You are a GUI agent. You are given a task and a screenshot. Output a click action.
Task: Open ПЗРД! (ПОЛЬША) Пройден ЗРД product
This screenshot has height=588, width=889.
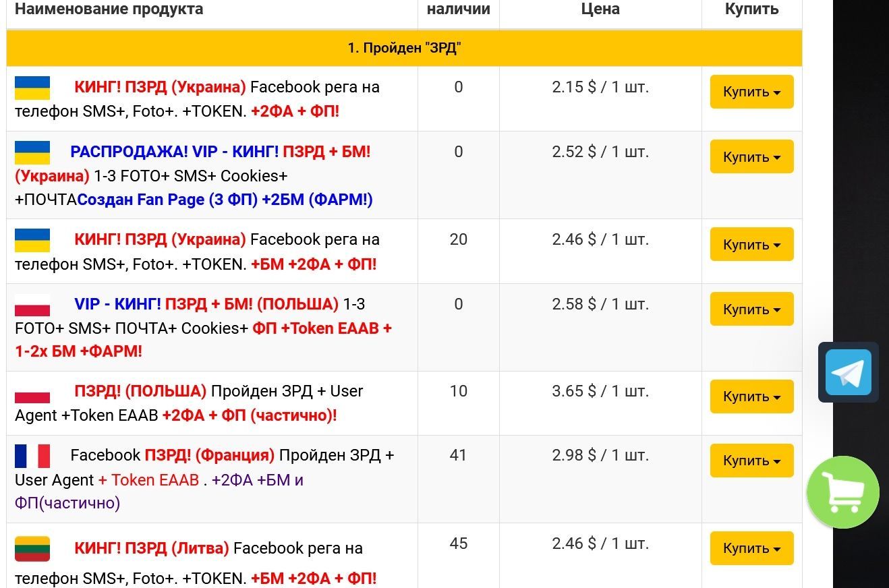click(190, 403)
